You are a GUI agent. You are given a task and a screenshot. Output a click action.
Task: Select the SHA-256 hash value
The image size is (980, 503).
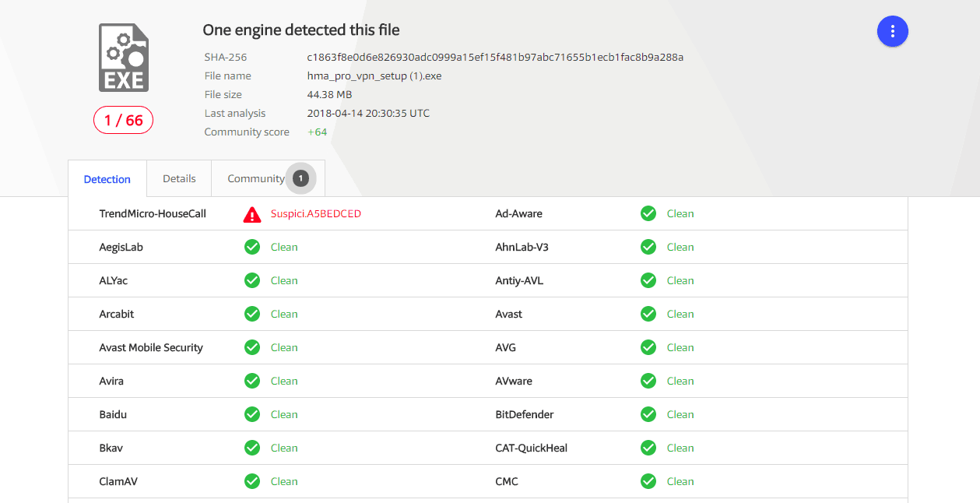[x=495, y=57]
